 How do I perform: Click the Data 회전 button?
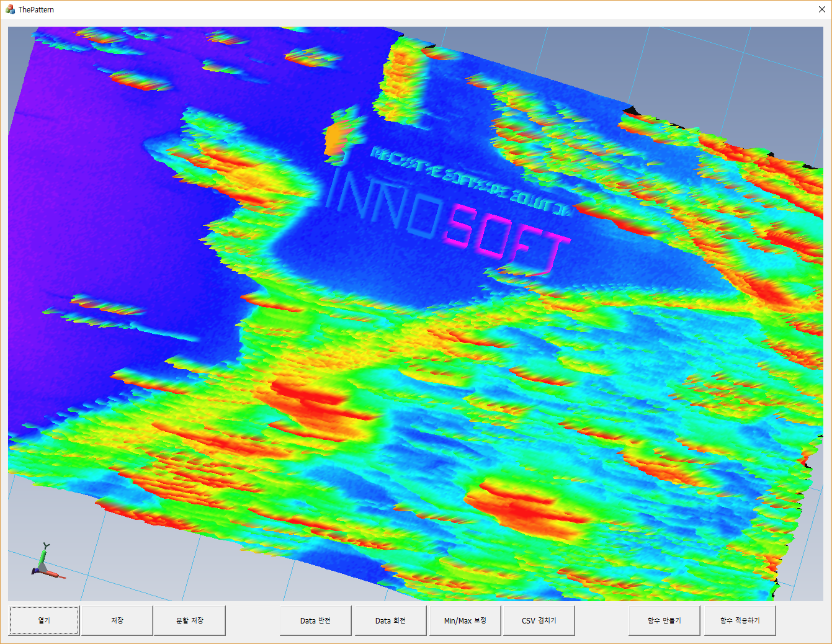click(x=390, y=620)
